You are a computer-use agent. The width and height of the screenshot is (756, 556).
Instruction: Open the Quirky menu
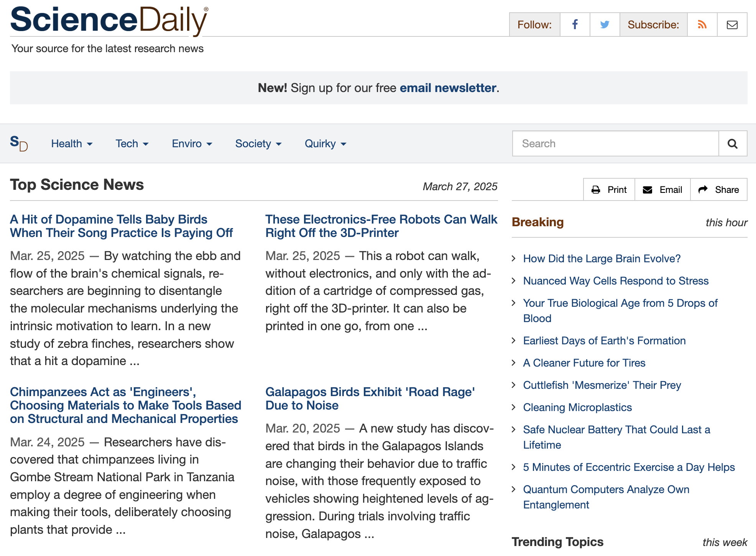tap(325, 143)
